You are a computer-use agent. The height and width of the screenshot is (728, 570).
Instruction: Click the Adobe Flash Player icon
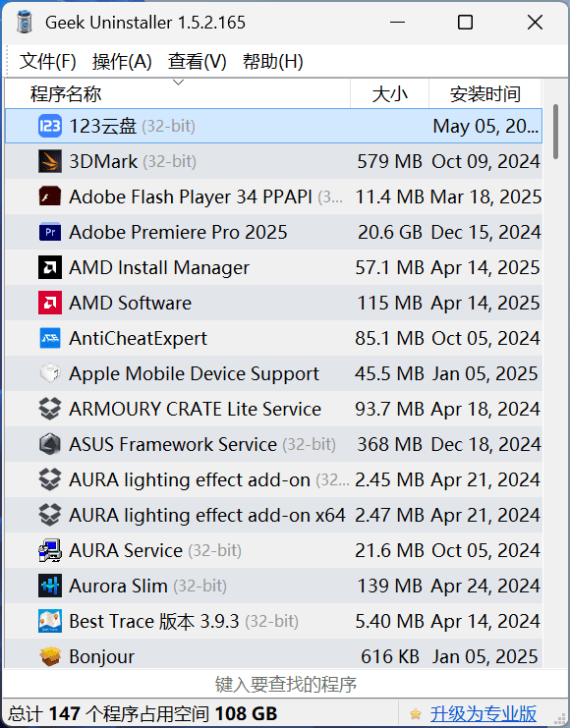(x=50, y=196)
